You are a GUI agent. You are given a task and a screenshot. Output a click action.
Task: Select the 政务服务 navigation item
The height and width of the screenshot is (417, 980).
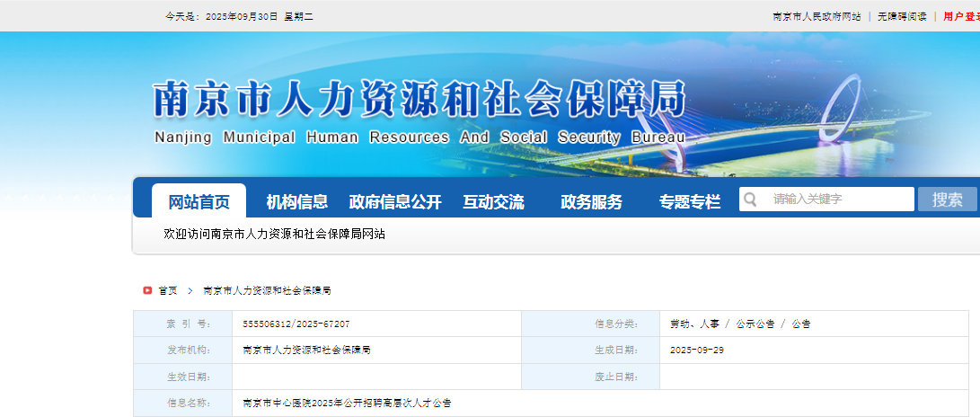591,201
